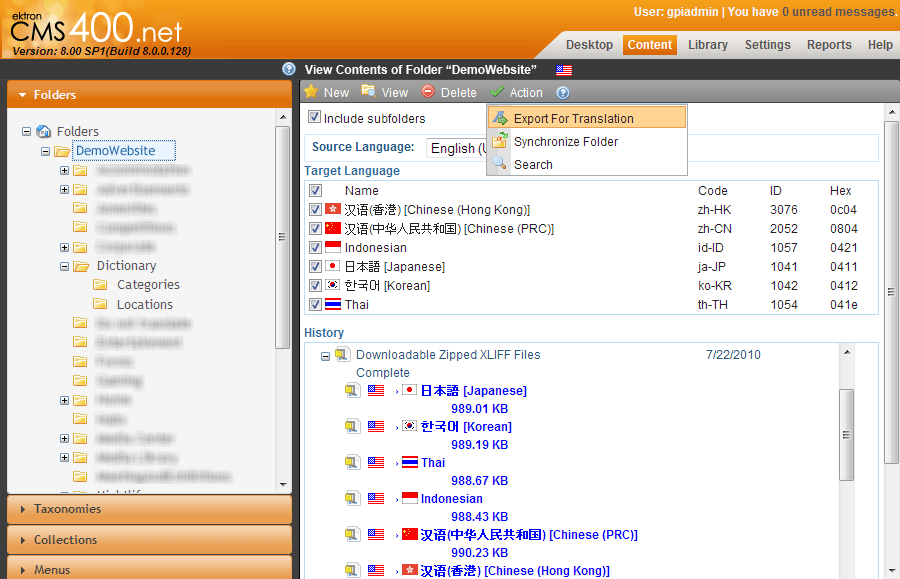Choose Export For Translation from menu

tap(587, 118)
